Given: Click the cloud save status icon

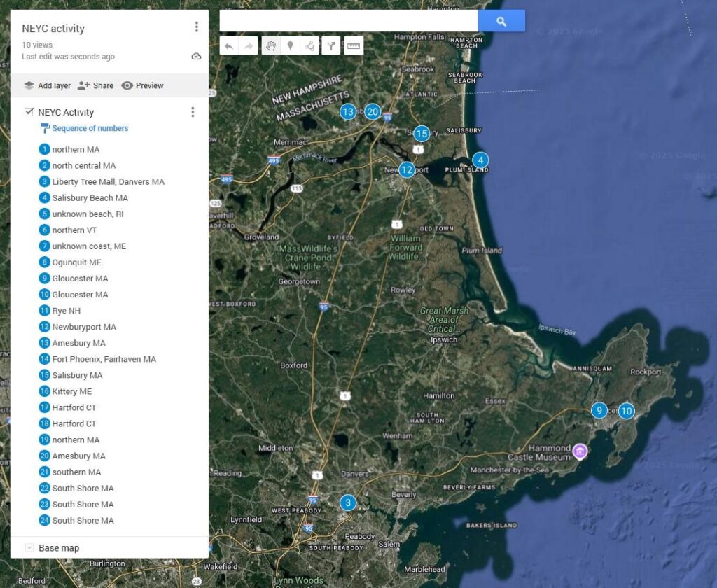Looking at the screenshot, I should 197,57.
